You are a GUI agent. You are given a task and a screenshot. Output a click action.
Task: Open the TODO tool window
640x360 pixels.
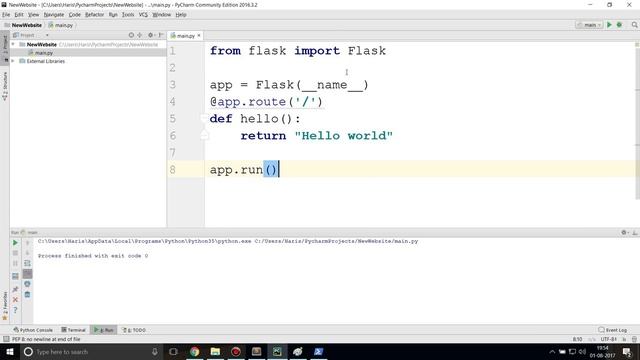(x=134, y=330)
